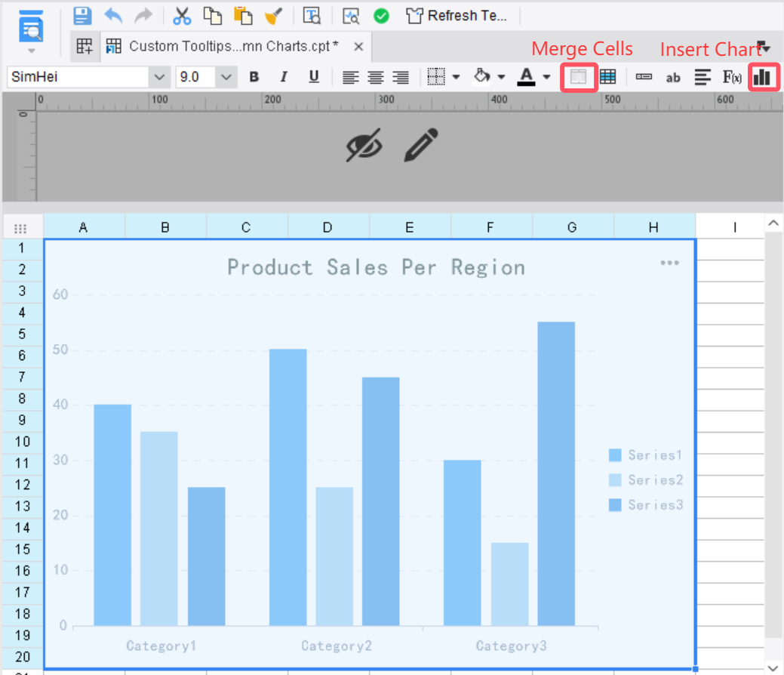The image size is (784, 675).
Task: Expand the font color dropdown arrow
Action: pyautogui.click(x=546, y=77)
